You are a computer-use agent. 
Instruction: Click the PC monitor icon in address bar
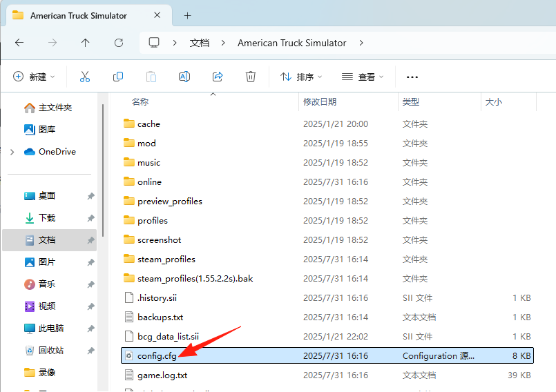154,43
